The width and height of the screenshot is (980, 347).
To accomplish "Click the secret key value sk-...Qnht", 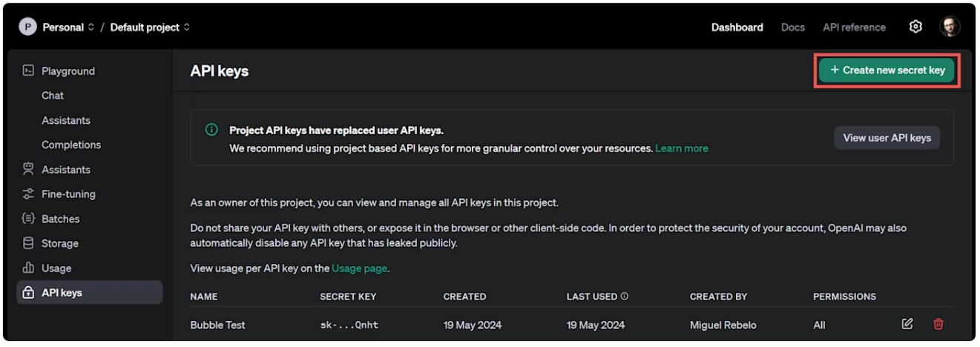I will [x=349, y=325].
